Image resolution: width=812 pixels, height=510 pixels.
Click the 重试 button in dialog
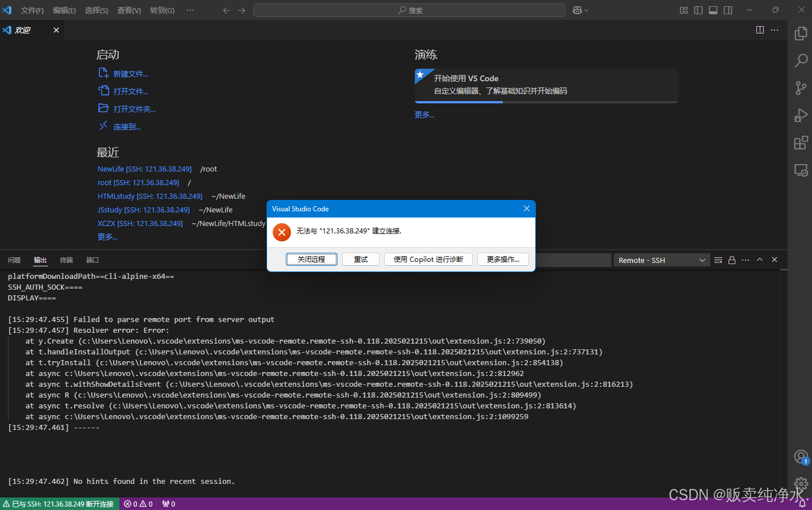pos(361,260)
